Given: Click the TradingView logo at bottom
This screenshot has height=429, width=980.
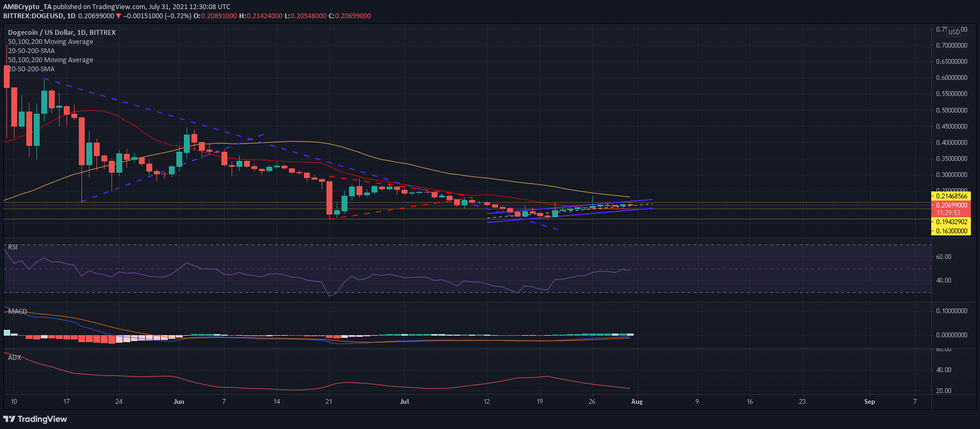Looking at the screenshot, I should (x=35, y=419).
